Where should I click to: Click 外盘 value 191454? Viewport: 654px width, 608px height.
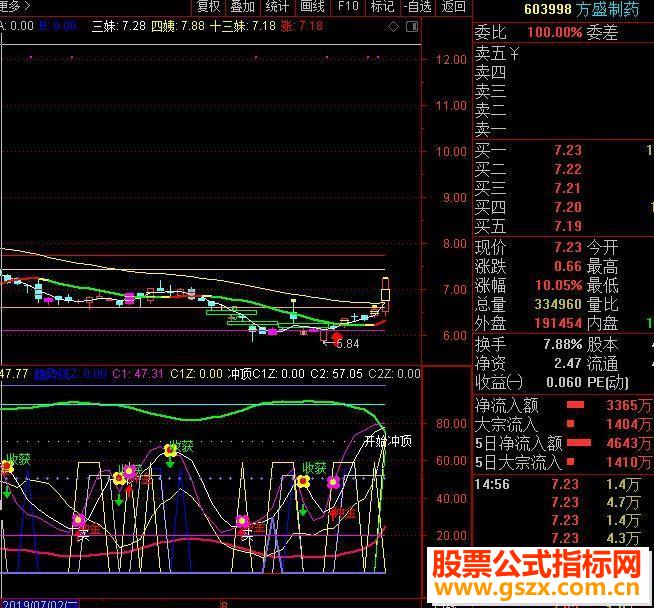click(558, 323)
